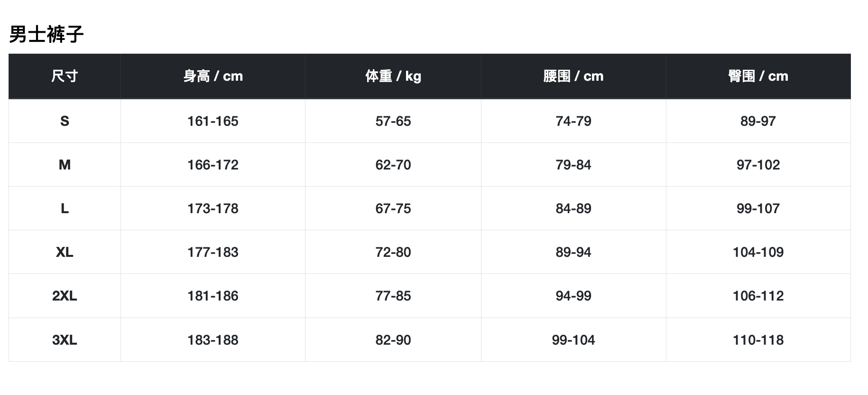Click the 臀围 / cm column header
The height and width of the screenshot is (395, 868).
[758, 76]
